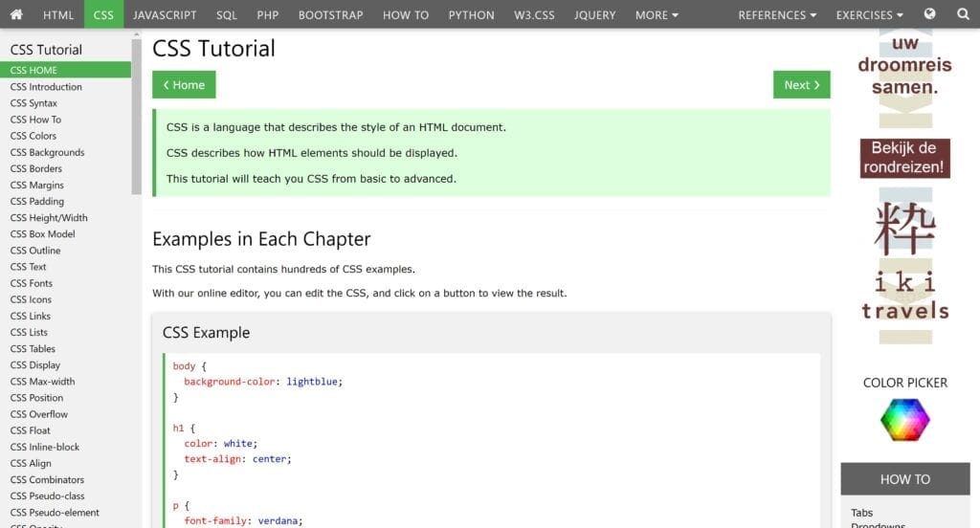Click the 'Examples in Each Chapter' heading
This screenshot has width=980, height=528.
[x=261, y=239]
